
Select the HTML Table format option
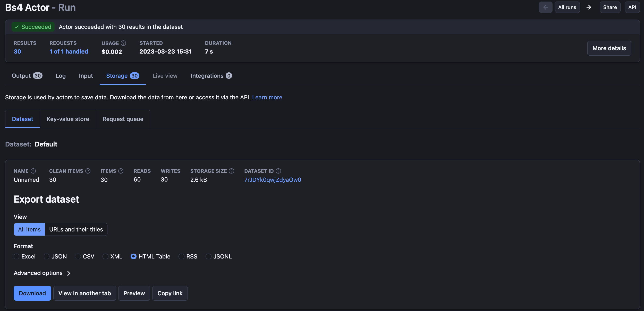[133, 256]
